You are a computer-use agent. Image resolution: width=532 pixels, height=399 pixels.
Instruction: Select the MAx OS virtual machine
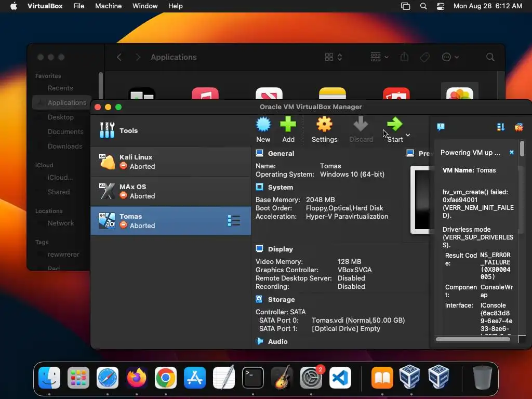170,191
